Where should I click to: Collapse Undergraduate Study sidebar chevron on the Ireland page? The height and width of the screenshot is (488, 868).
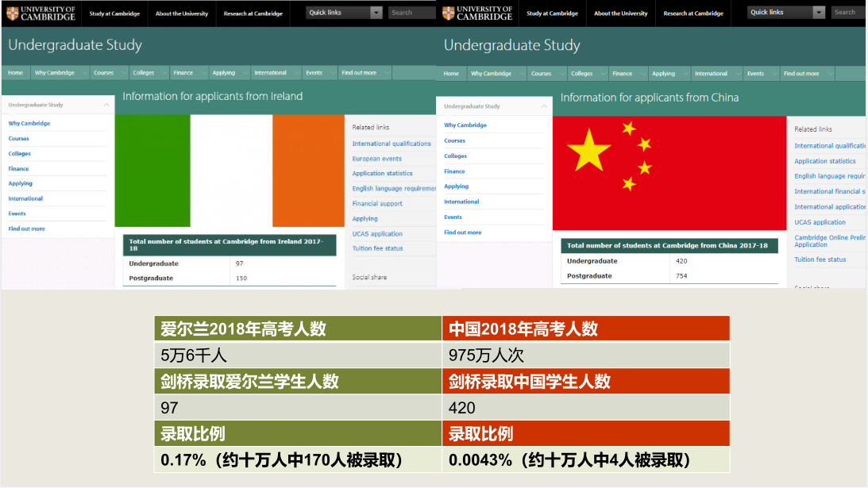106,105
